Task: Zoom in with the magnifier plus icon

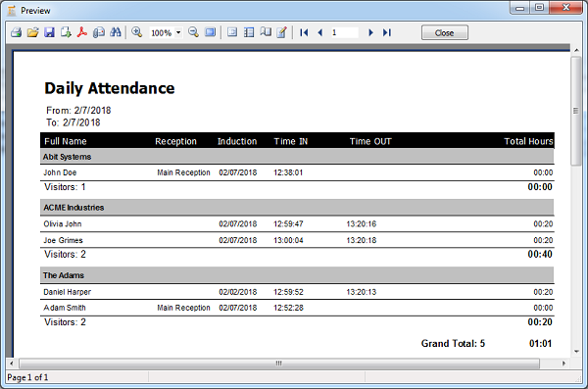Action: pos(137,32)
